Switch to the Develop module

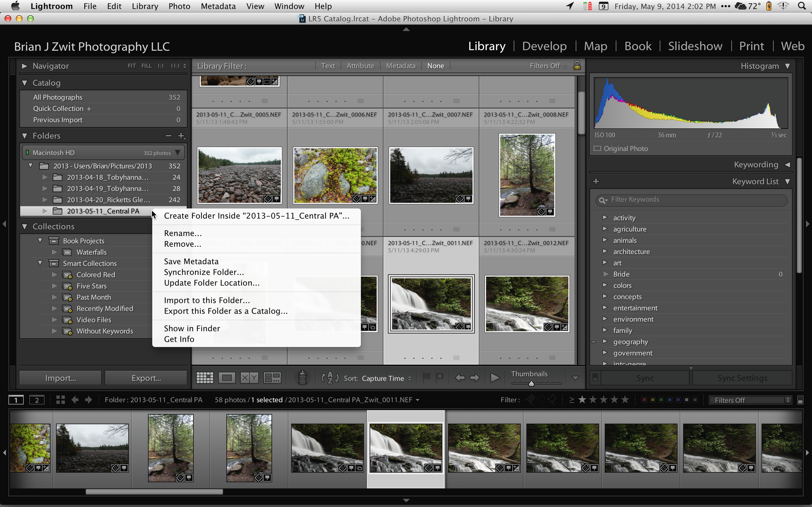(544, 46)
